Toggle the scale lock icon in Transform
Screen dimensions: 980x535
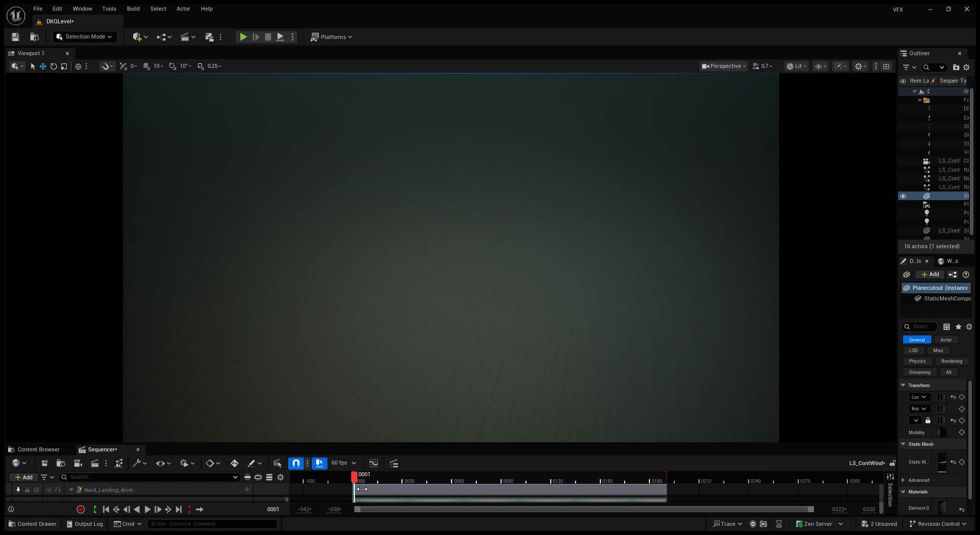coord(928,421)
